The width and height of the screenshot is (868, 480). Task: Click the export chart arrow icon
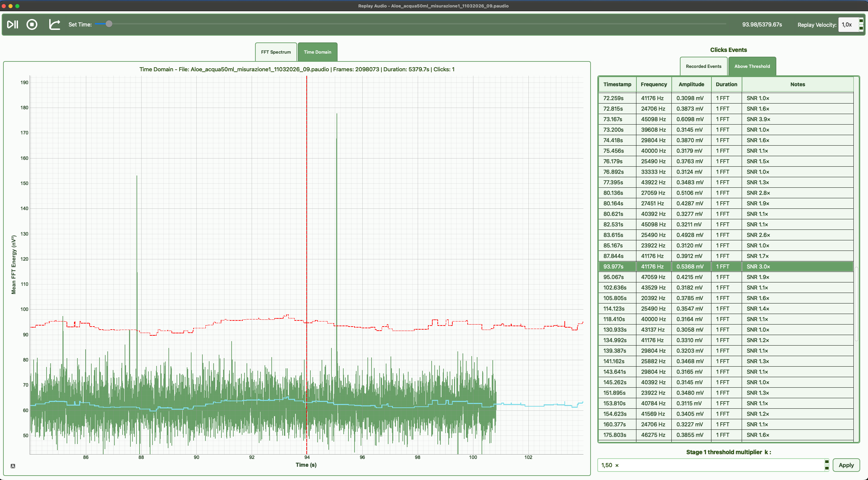pos(55,24)
